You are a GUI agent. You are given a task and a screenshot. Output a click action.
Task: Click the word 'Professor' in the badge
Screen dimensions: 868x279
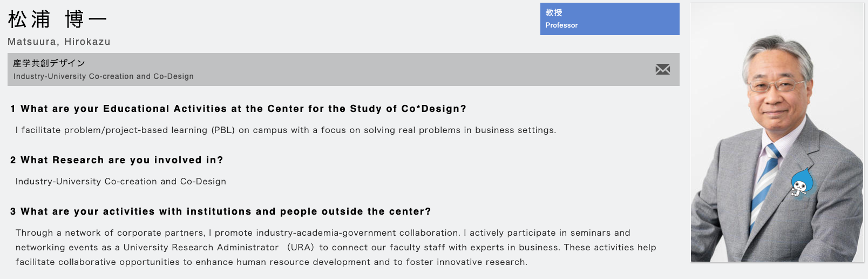[x=561, y=25]
